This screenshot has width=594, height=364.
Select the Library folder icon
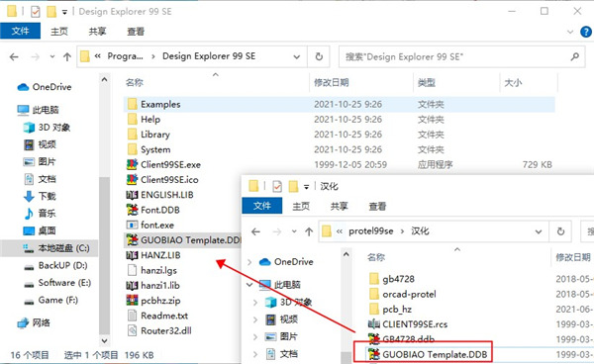pos(133,135)
